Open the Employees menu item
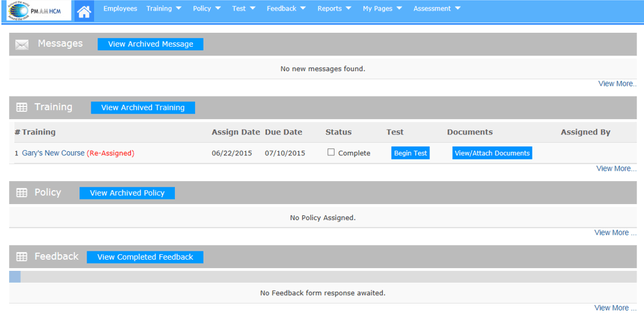Viewport: 644px width, 321px height. tap(120, 9)
